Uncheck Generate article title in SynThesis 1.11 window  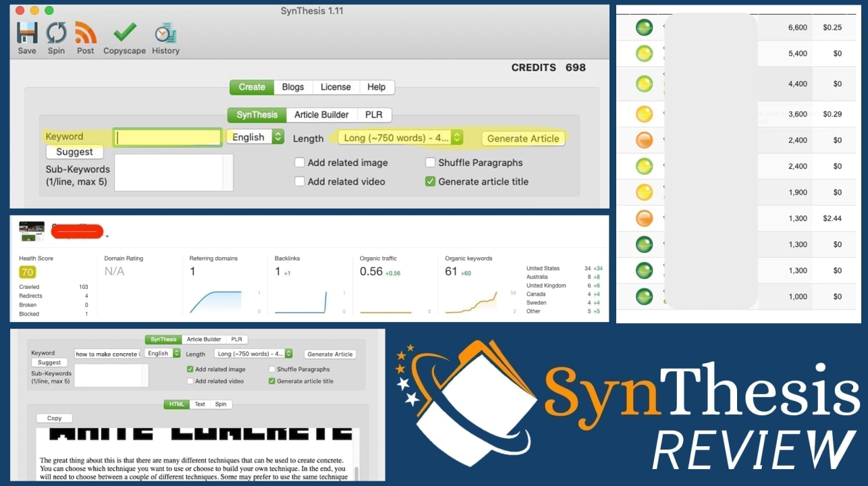coord(430,182)
